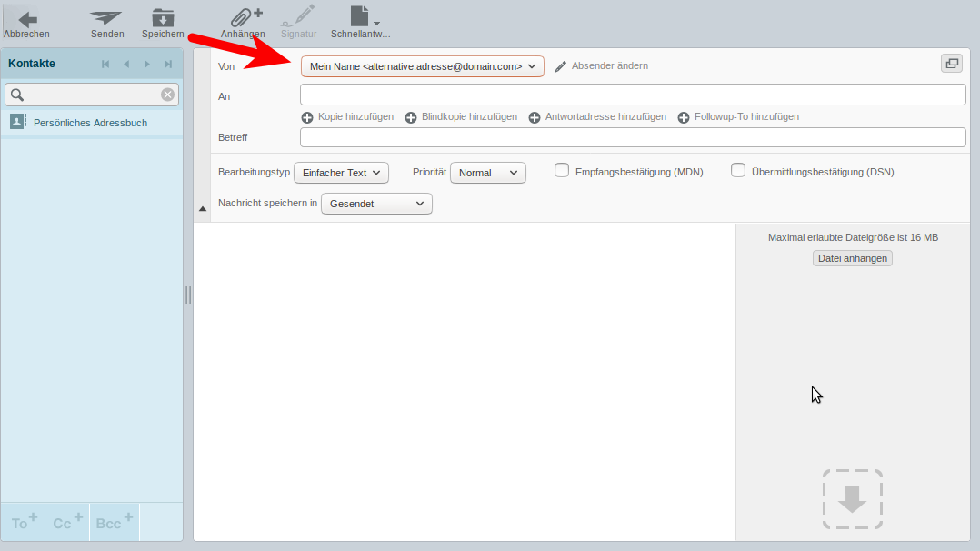
Task: Attach a file via Anhängen paperclip
Action: click(x=243, y=19)
